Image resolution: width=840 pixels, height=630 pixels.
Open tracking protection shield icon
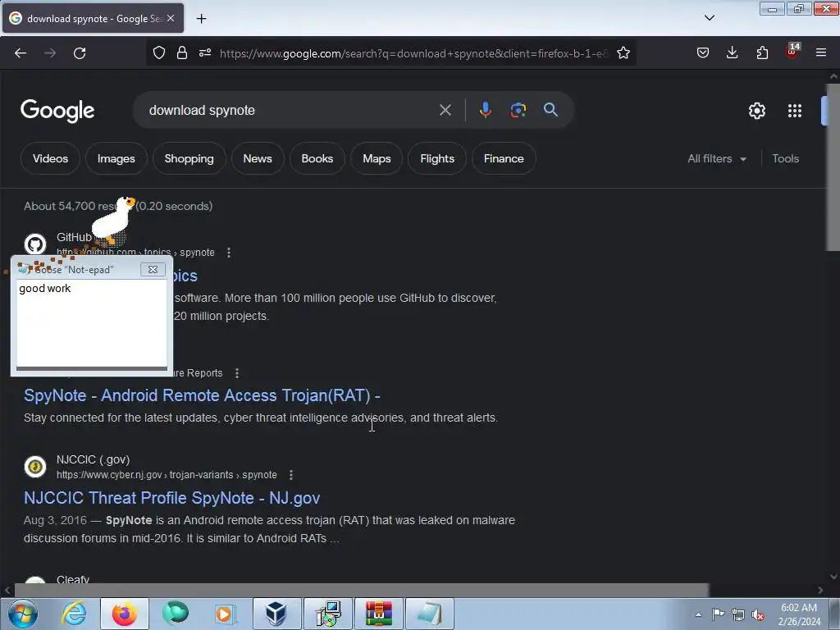pyautogui.click(x=159, y=53)
